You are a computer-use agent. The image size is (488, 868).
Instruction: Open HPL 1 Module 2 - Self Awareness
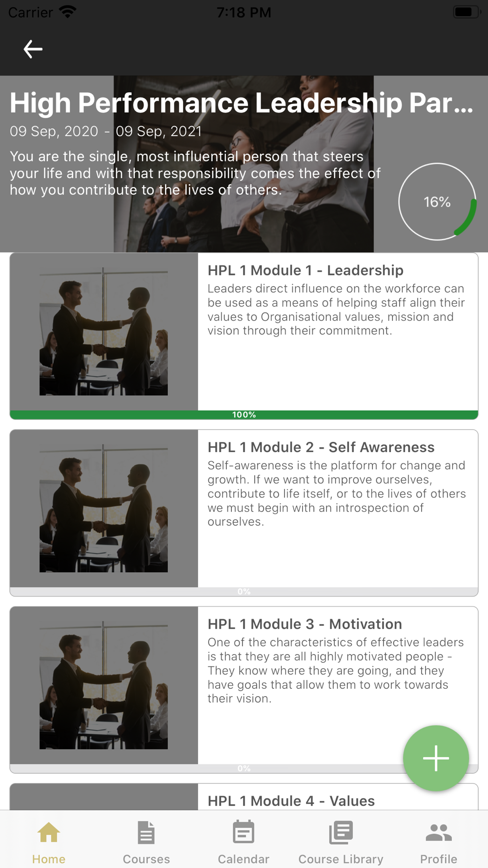coord(321,447)
